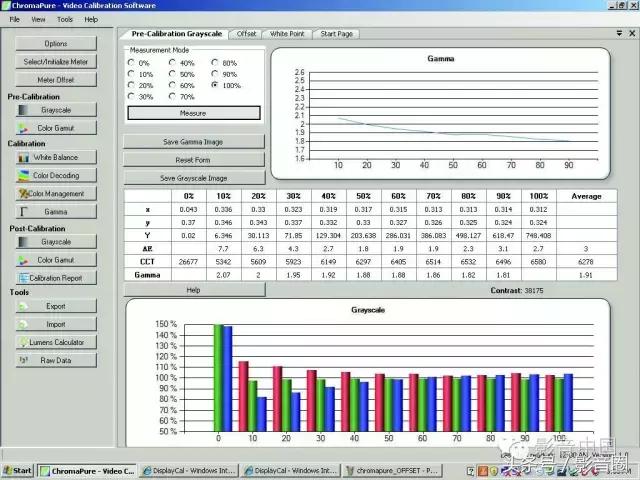The width and height of the screenshot is (640, 480).
Task: Open the Lumens Calculator
Action: [56, 342]
